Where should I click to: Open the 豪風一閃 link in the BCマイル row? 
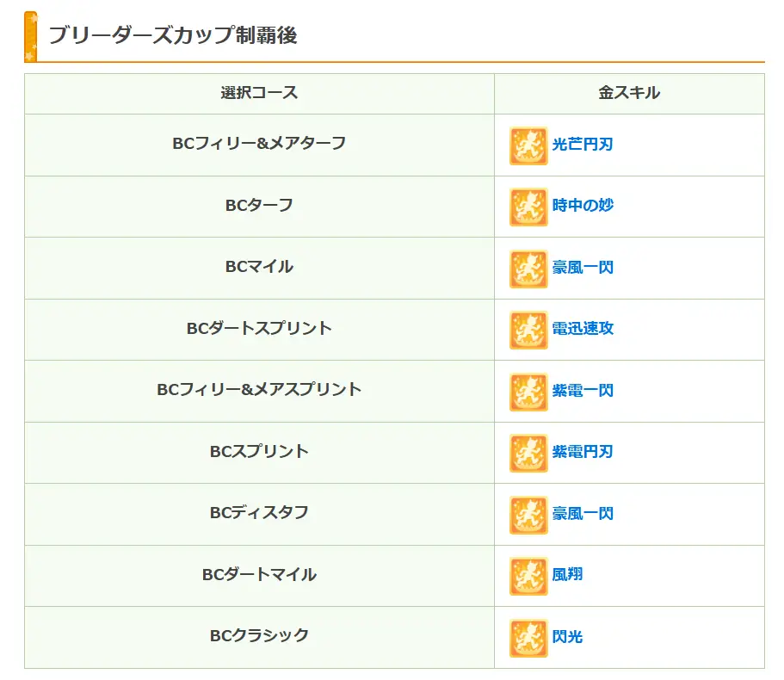583,269
